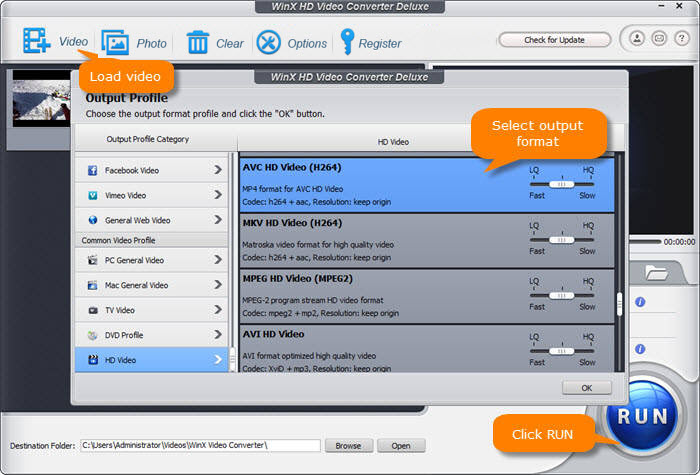Click the Register key icon
This screenshot has height=475, width=700.
(x=347, y=42)
